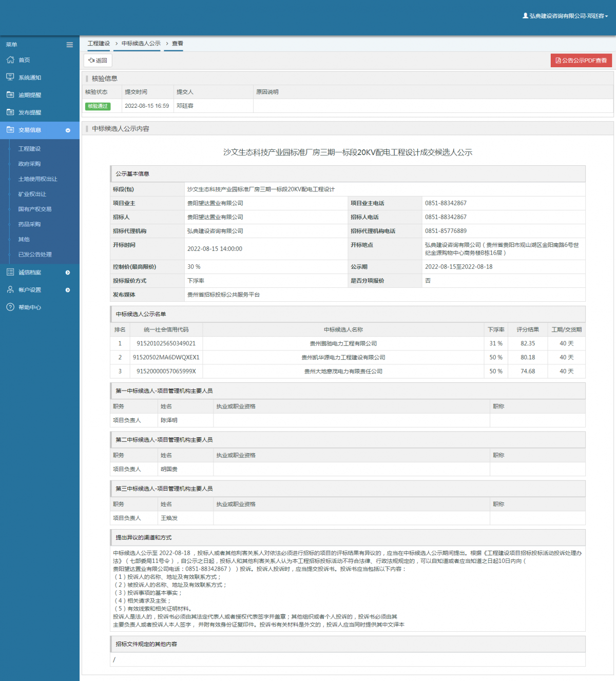
Task: Click the hamburger menu collapse icon
Action: 69,45
